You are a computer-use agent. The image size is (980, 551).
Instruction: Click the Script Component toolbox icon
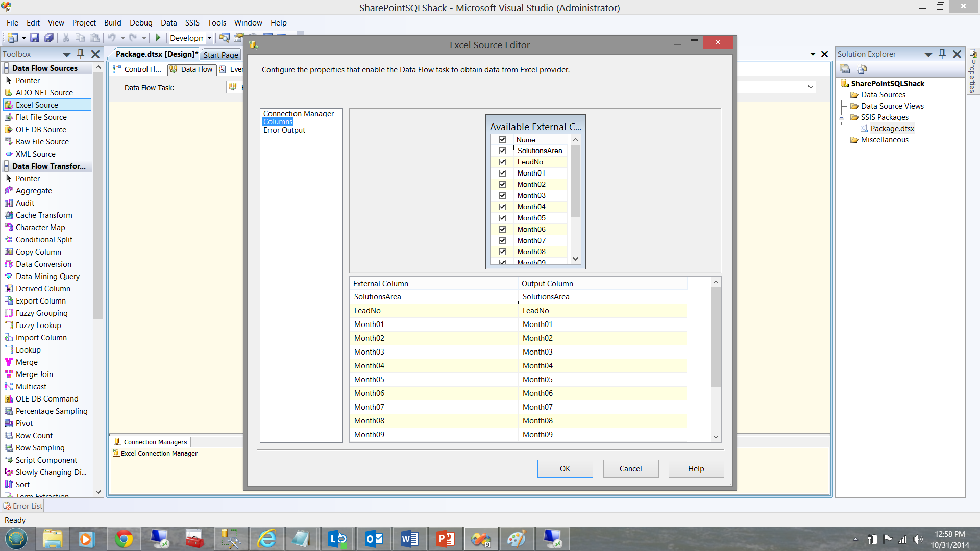pos(9,460)
